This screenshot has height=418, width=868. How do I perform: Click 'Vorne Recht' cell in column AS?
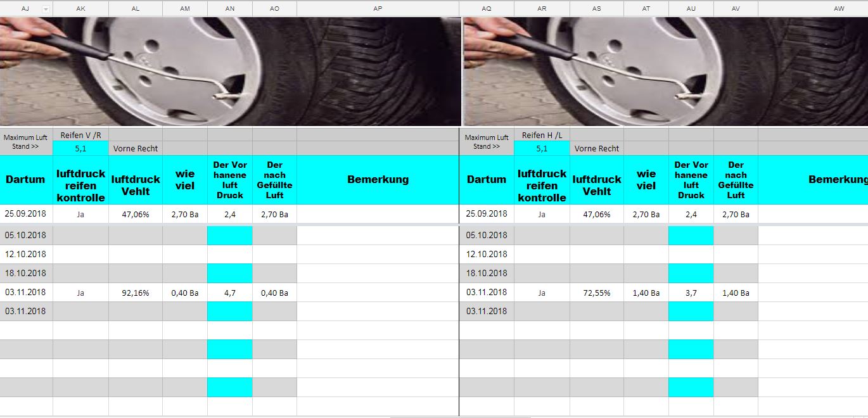pyautogui.click(x=597, y=148)
